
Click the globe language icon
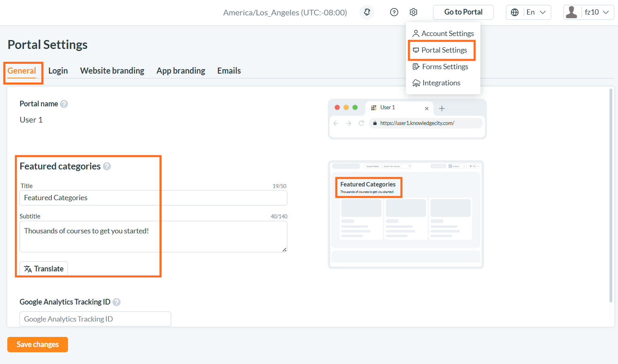(515, 12)
